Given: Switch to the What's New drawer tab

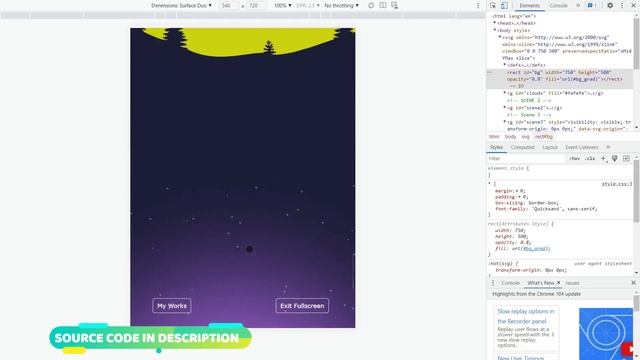Looking at the screenshot, I should (540, 283).
